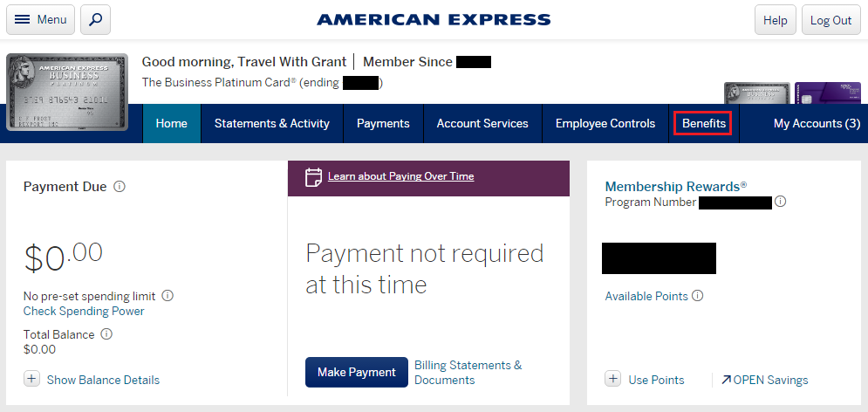Open the My Accounts (3) switcher
This screenshot has height=412, width=868.
coord(817,124)
